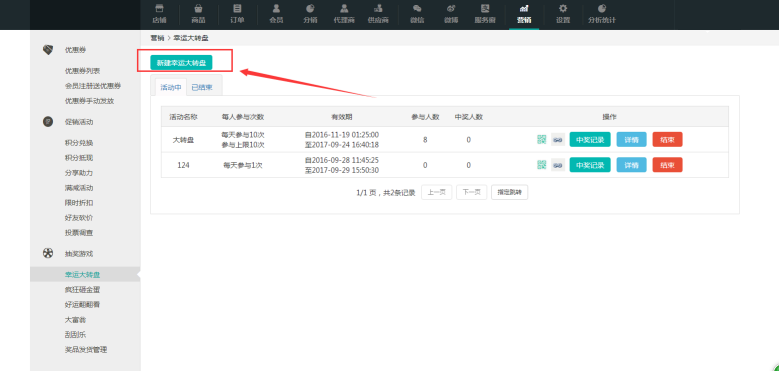The width and height of the screenshot is (779, 371).
Task: Go to the 订单 orders section
Action: tap(237, 13)
